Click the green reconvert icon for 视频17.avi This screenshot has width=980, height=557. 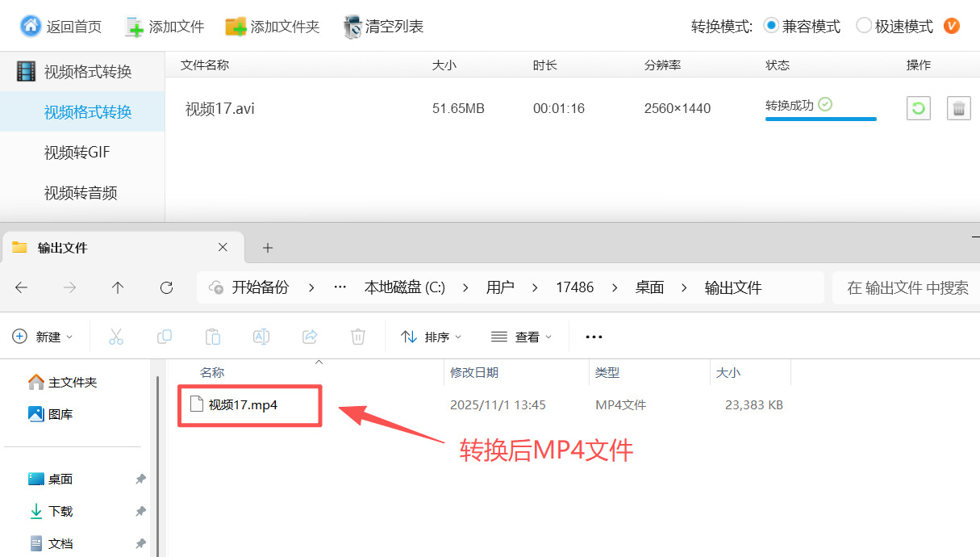[919, 108]
